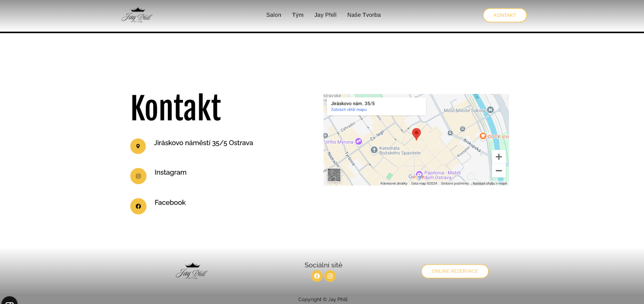Zoom in using the plus control on the map
644x304 pixels.
[498, 156]
